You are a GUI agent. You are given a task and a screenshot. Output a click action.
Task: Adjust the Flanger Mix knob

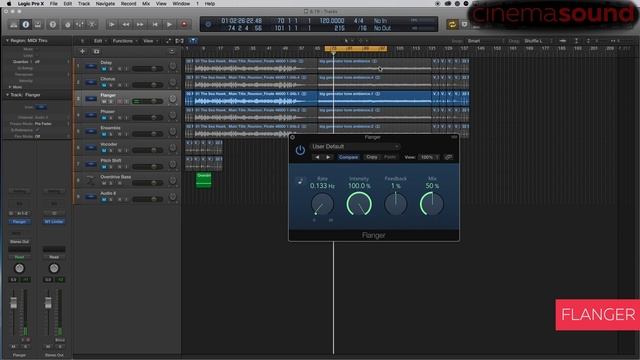pos(432,204)
